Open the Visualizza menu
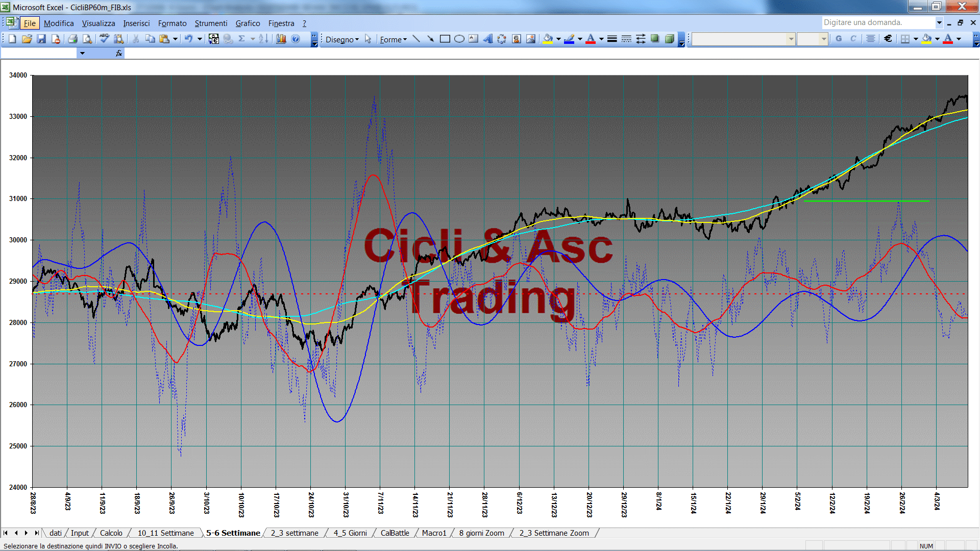Image resolution: width=980 pixels, height=551 pixels. tap(99, 23)
